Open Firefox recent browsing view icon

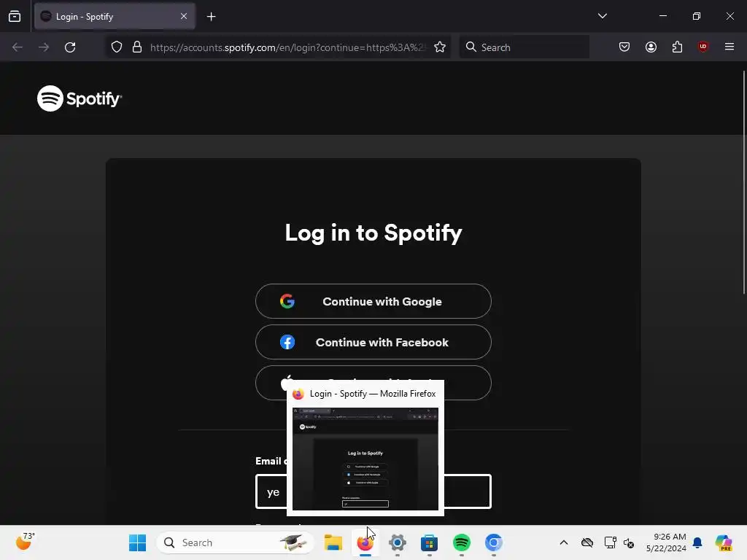coord(15,16)
